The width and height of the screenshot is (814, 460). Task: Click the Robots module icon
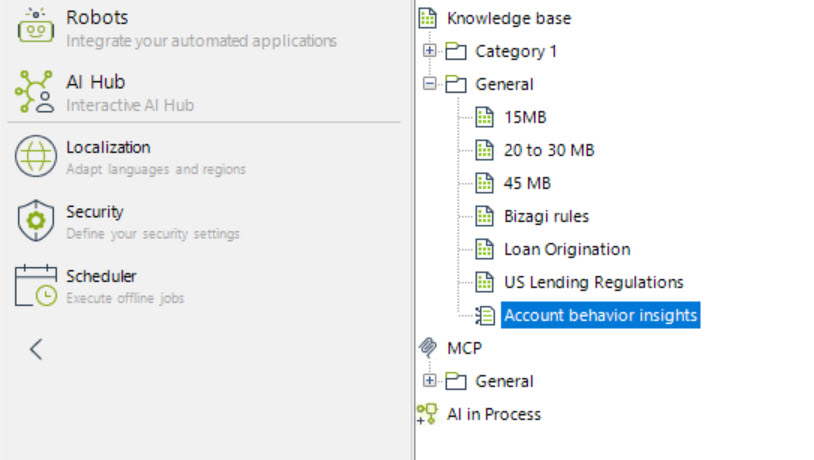click(36, 27)
